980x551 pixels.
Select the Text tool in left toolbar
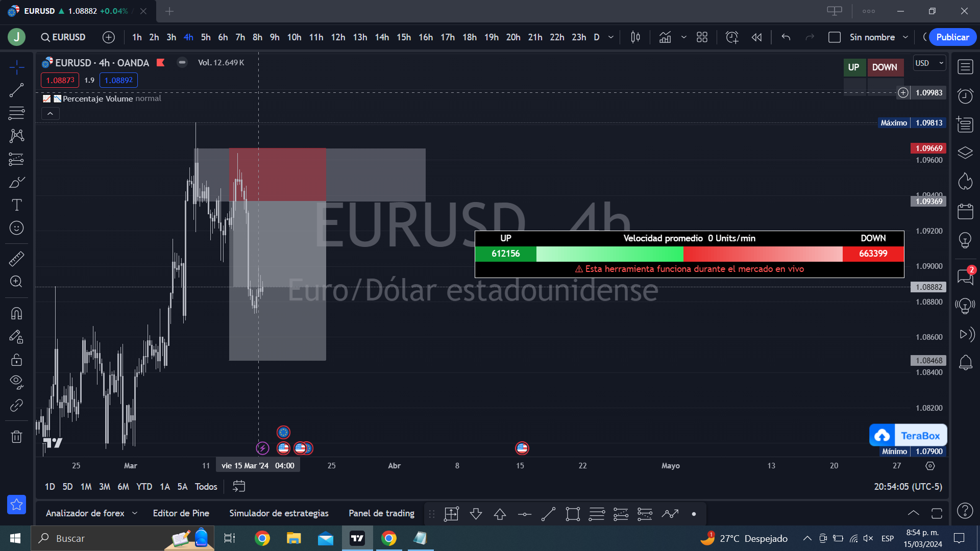(x=16, y=205)
